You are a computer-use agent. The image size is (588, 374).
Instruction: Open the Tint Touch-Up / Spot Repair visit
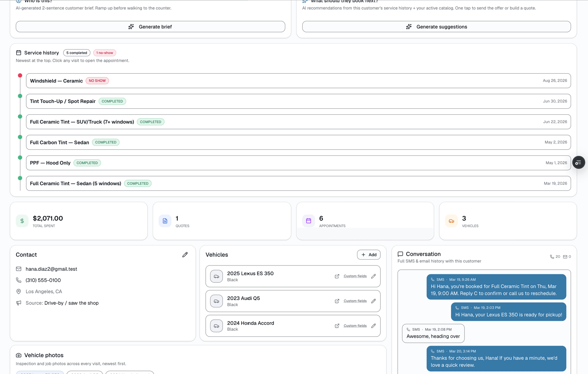[298, 101]
